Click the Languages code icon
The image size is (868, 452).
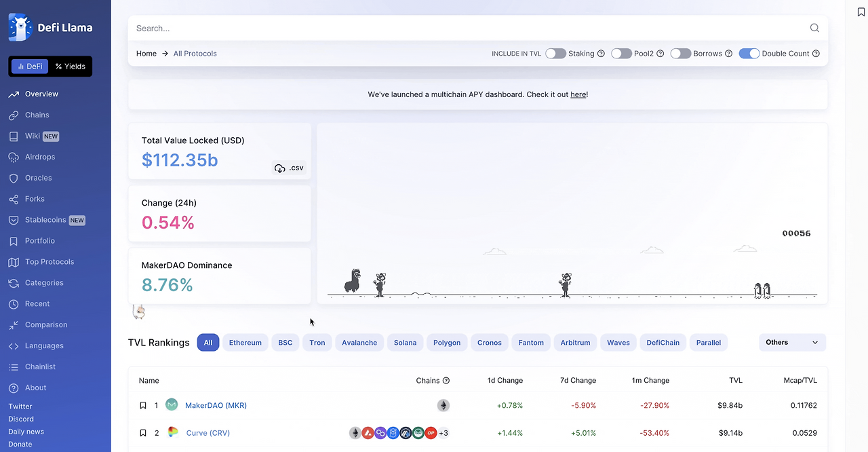click(x=13, y=346)
